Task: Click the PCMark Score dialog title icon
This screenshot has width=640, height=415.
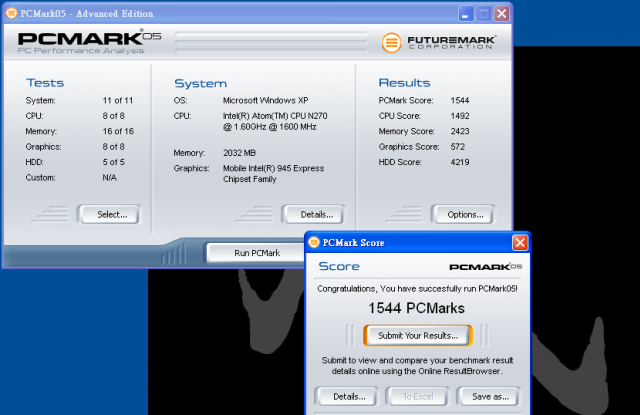Action: click(x=314, y=242)
